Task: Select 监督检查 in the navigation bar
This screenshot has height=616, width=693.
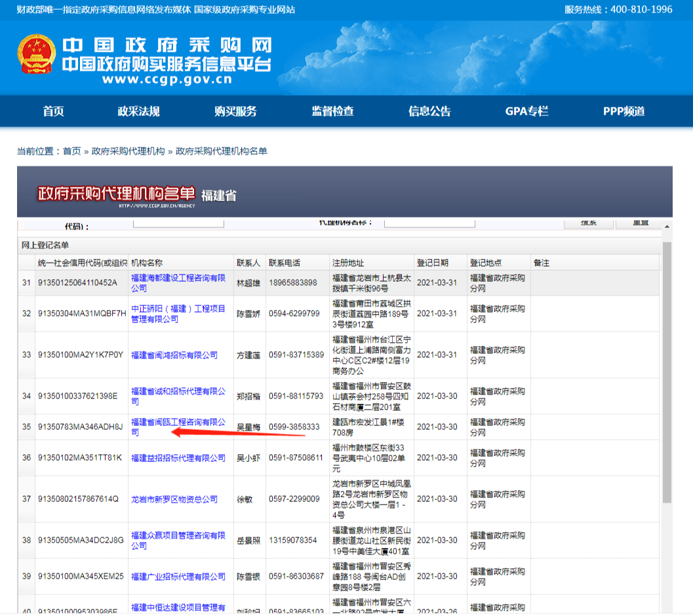Action: pyautogui.click(x=332, y=111)
